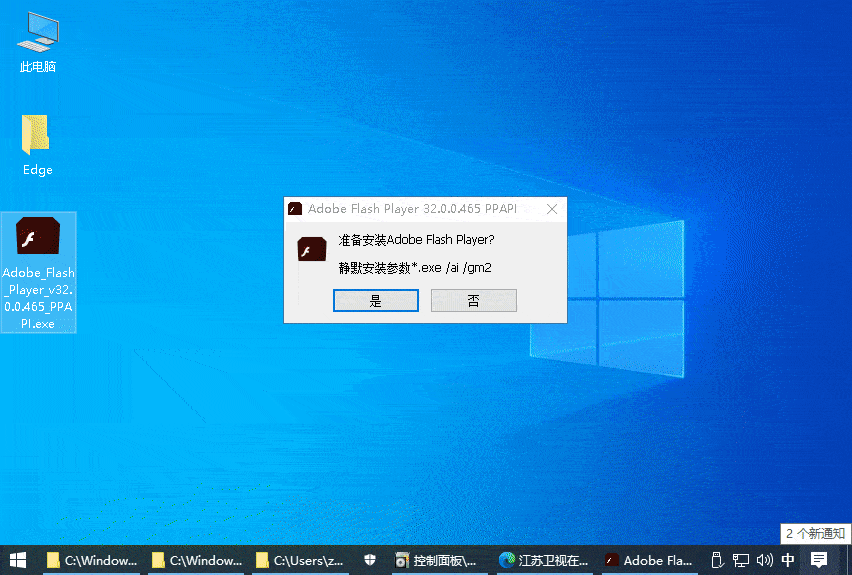Click the 2 个新通知 tooltip
This screenshot has height=575, width=852.
(x=816, y=533)
